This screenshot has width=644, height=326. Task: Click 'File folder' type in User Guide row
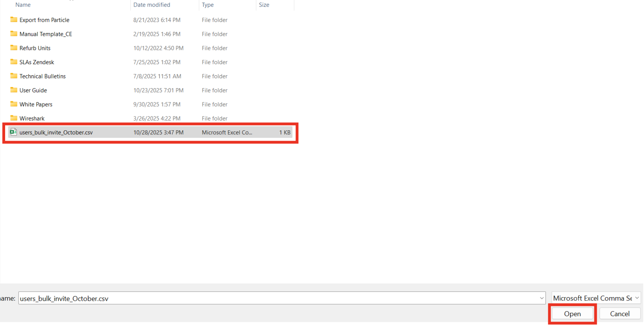click(x=215, y=91)
